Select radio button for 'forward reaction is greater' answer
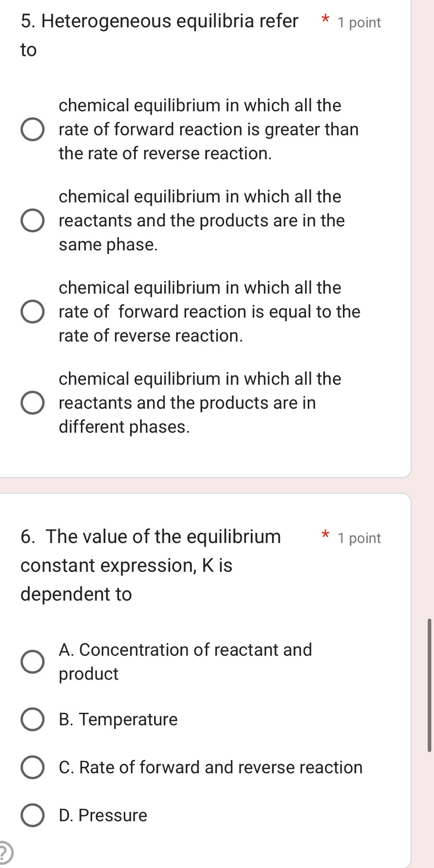The image size is (434, 868). 33,129
